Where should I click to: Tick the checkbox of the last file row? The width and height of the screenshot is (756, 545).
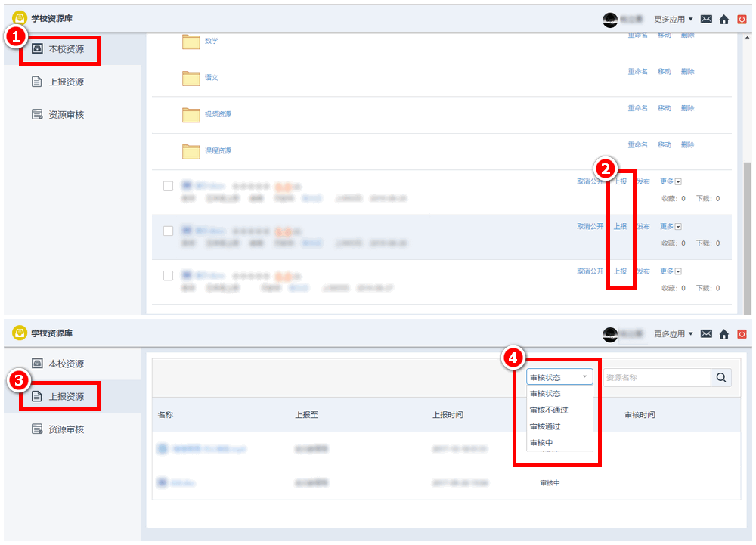[169, 275]
